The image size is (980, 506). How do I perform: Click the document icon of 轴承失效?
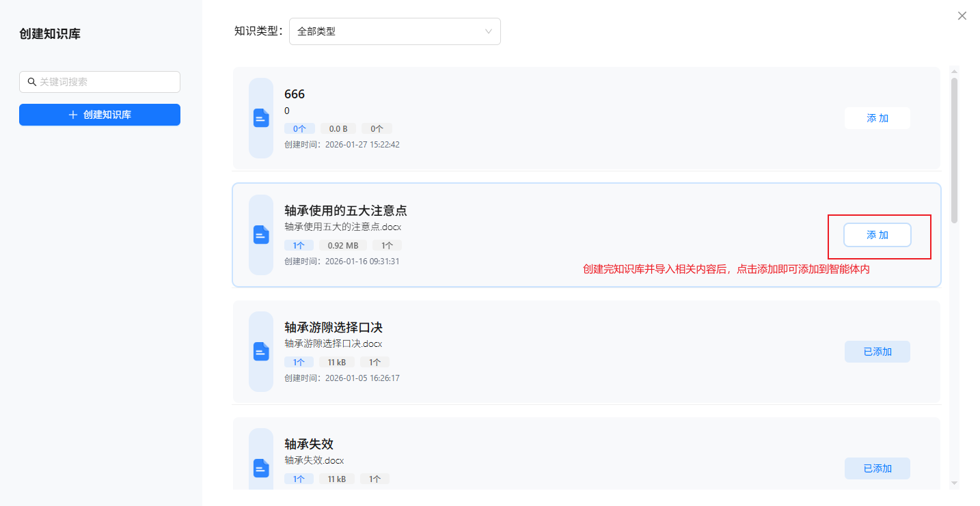tap(261, 468)
